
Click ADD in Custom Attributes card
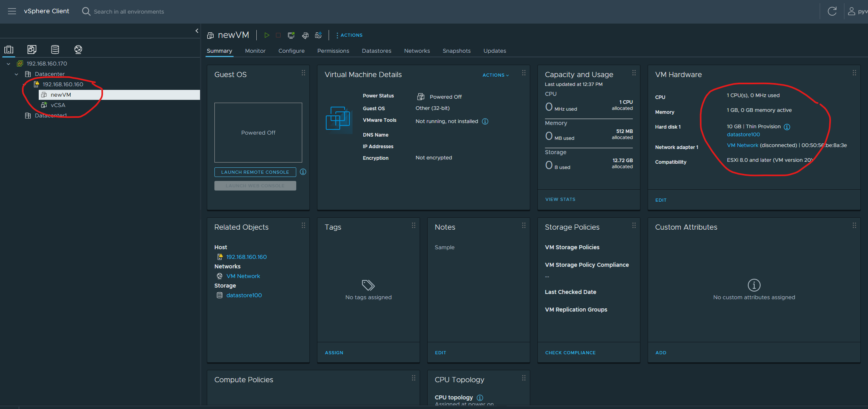point(661,353)
